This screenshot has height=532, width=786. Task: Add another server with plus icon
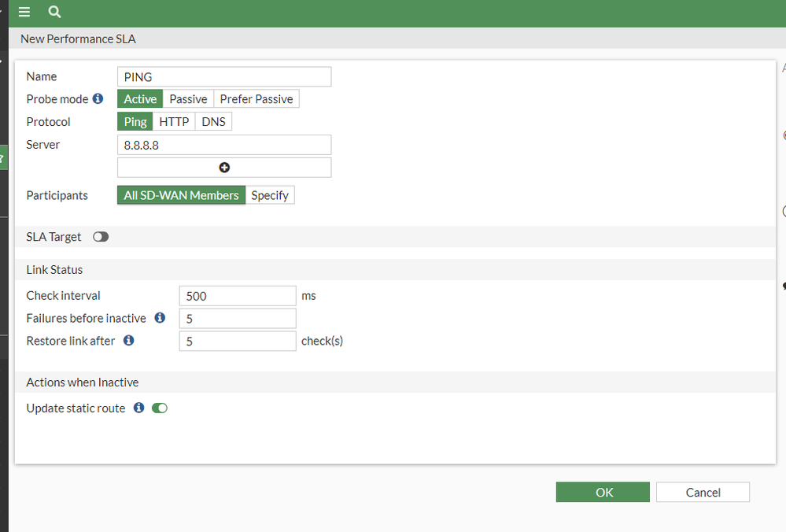[224, 168]
